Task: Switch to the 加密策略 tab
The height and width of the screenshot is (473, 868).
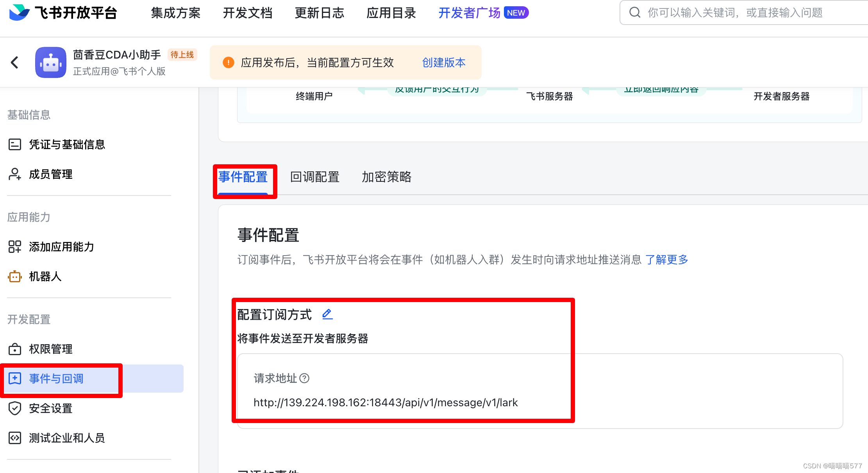Action: 386,177
